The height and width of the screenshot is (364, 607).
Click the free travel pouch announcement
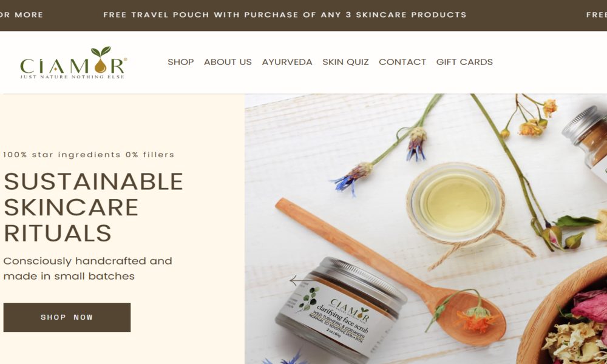[x=285, y=15]
